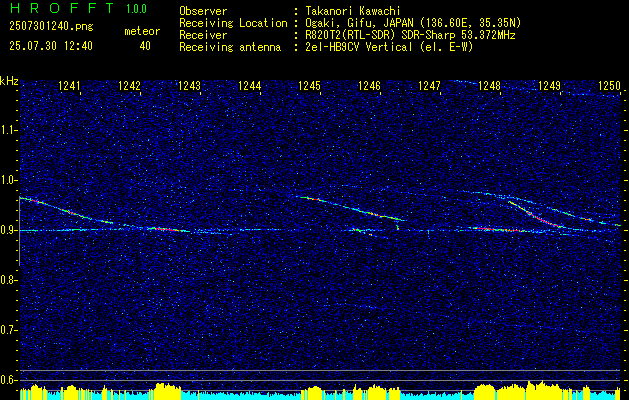Click the Observer field label

tap(203, 11)
